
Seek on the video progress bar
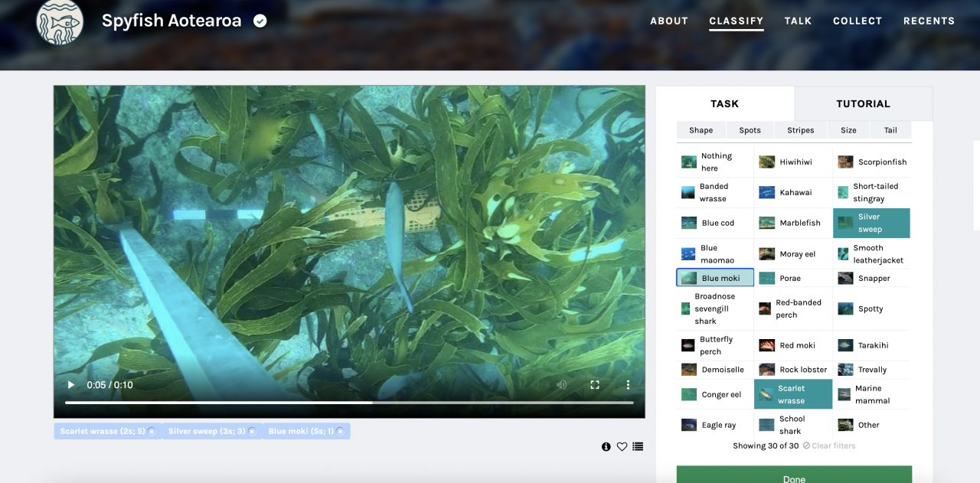coord(349,403)
